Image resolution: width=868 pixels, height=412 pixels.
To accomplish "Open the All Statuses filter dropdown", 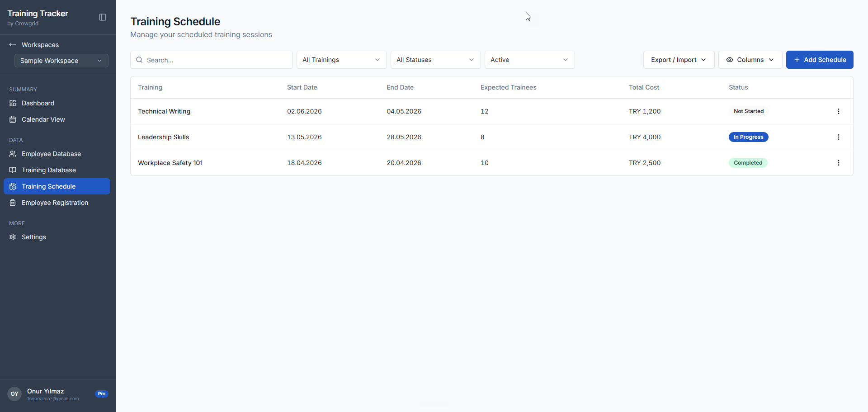I will tap(436, 60).
